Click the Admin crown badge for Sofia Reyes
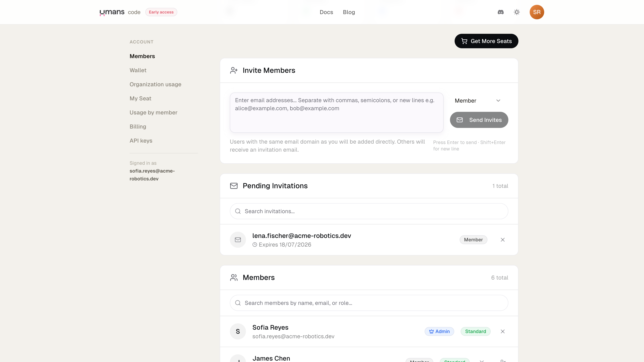Screen dimensions: 644x362 click(439, 331)
